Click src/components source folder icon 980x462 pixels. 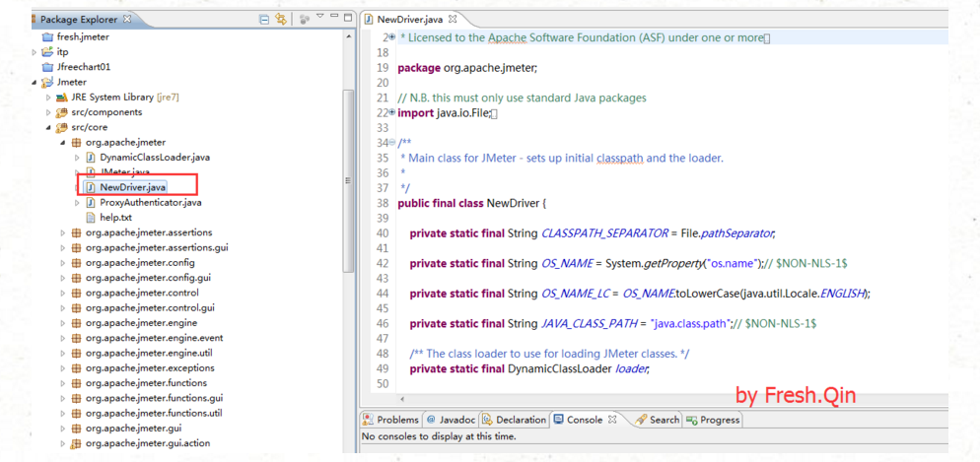pos(60,112)
